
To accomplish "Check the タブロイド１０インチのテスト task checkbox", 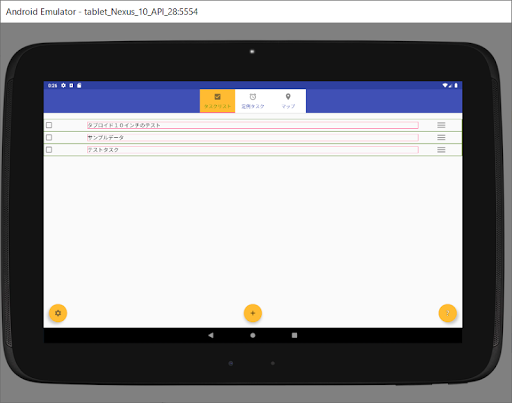I will (x=49, y=125).
